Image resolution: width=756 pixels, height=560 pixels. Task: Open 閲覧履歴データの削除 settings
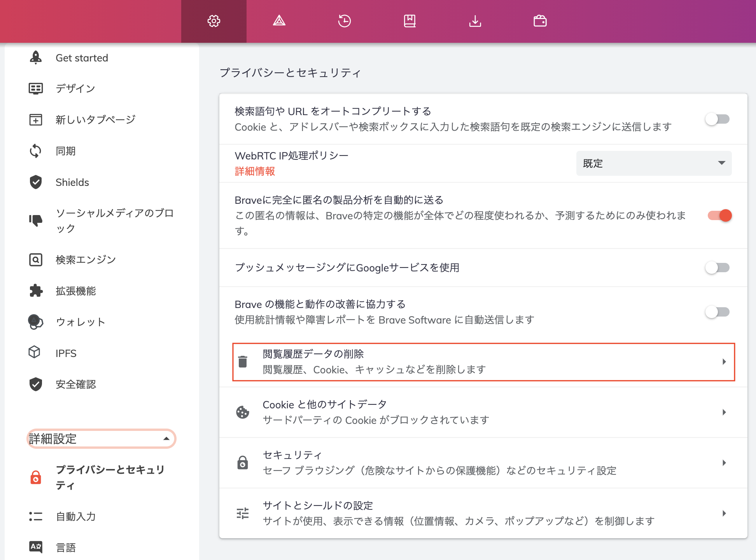(483, 362)
